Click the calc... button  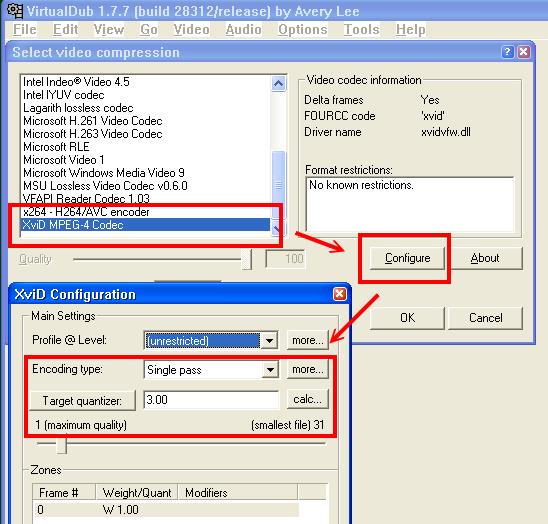pyautogui.click(x=308, y=399)
